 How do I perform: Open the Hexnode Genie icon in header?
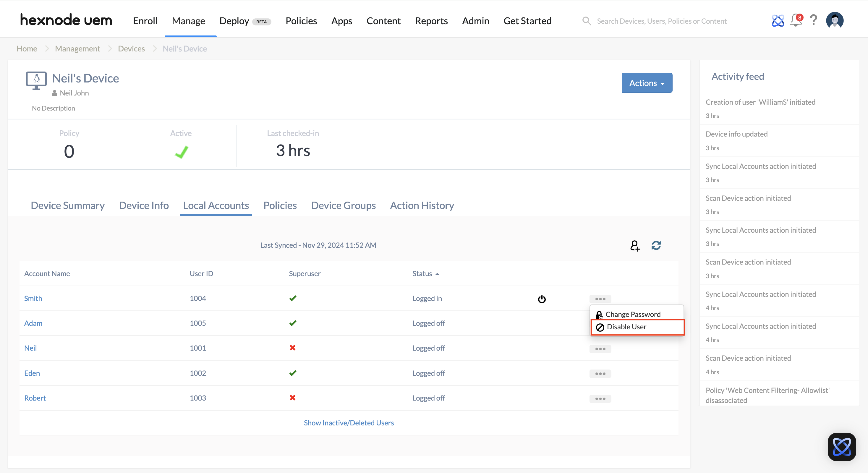778,21
